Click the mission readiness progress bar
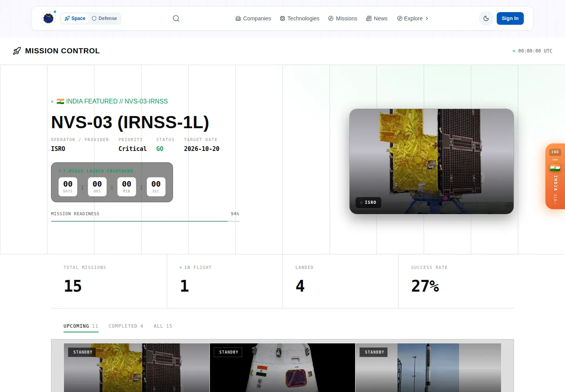The height and width of the screenshot is (392, 565). 145,221
